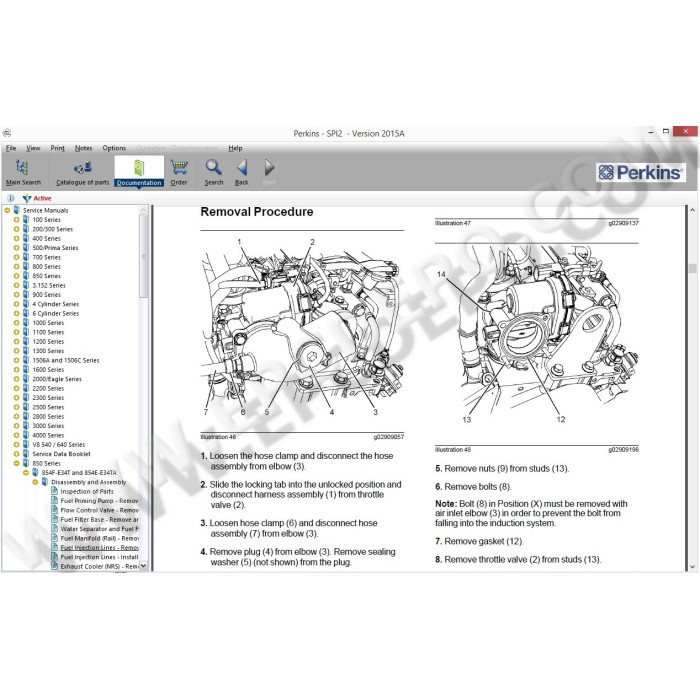
Task: Click the Flow Control Valve document icon
Action: (x=54, y=510)
